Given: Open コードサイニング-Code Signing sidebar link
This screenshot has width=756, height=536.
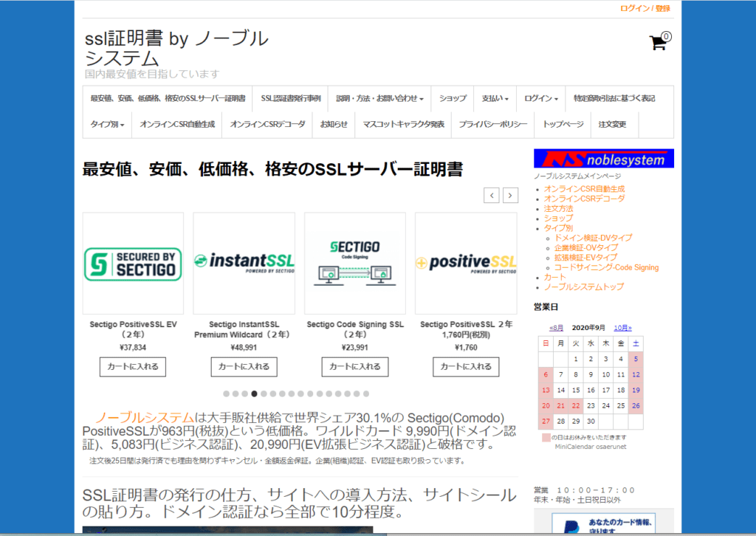Looking at the screenshot, I should pos(606,267).
